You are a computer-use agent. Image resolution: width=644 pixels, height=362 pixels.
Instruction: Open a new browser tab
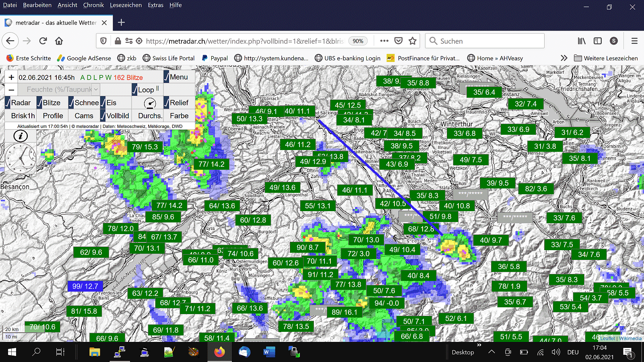coord(121,23)
